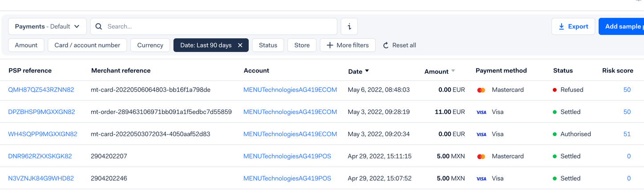Open the POS account link for 2904202207
644x190 pixels.
[287, 156]
